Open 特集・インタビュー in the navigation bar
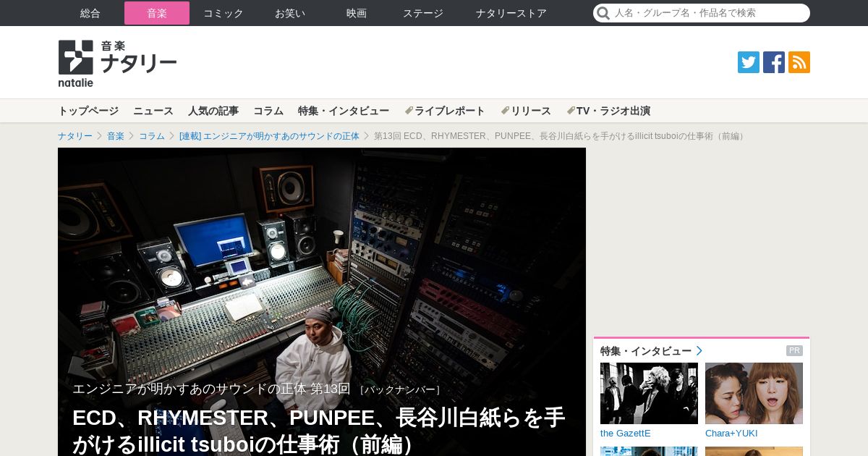 (x=344, y=111)
